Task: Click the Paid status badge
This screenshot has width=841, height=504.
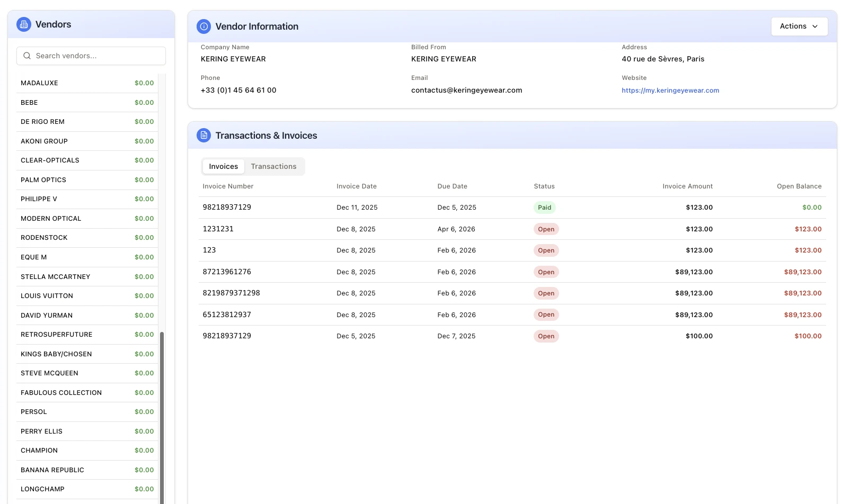Action: point(545,208)
